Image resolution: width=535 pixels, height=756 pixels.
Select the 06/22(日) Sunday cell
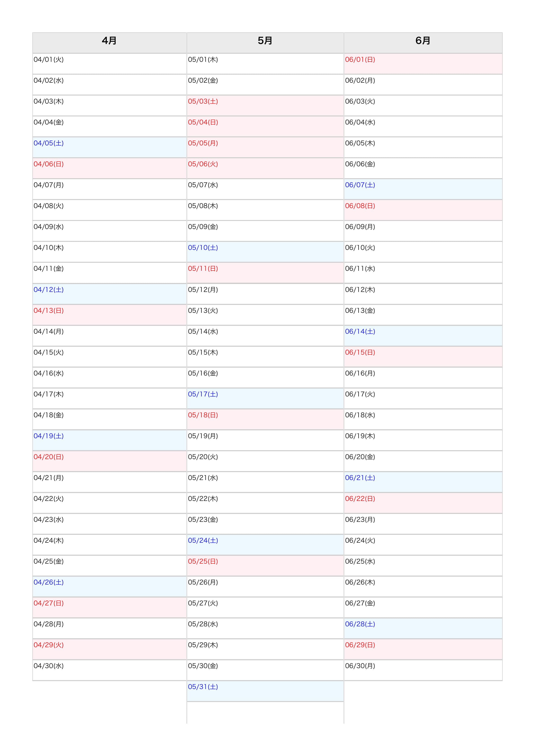(x=423, y=503)
